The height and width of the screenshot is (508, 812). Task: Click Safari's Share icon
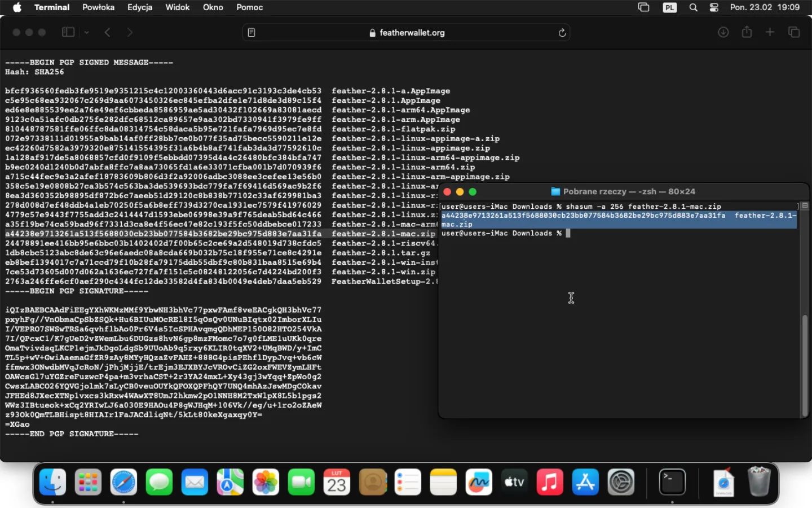click(x=747, y=32)
